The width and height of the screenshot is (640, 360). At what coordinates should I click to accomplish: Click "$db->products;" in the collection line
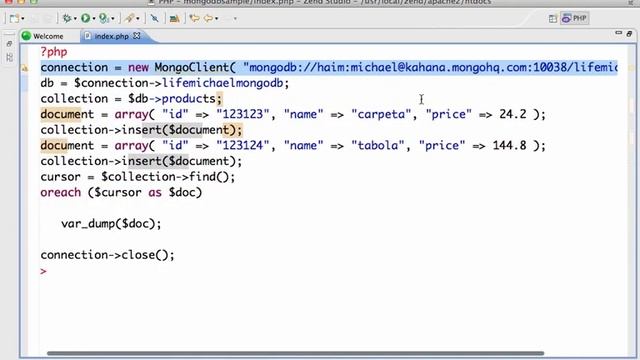175,98
